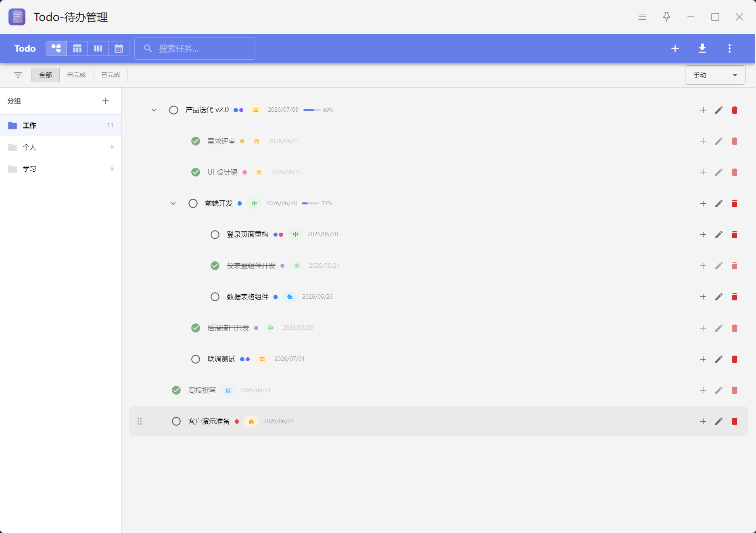Select the 全部 filter tab

coord(46,75)
